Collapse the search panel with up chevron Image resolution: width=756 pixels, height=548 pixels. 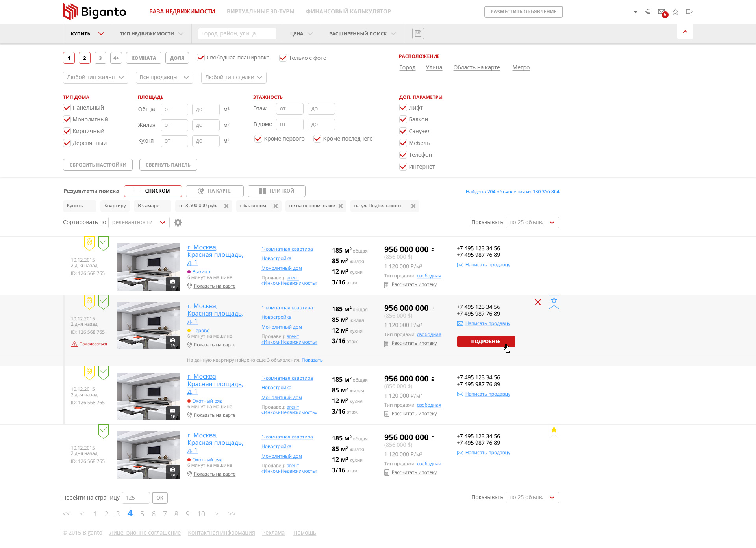(x=685, y=32)
